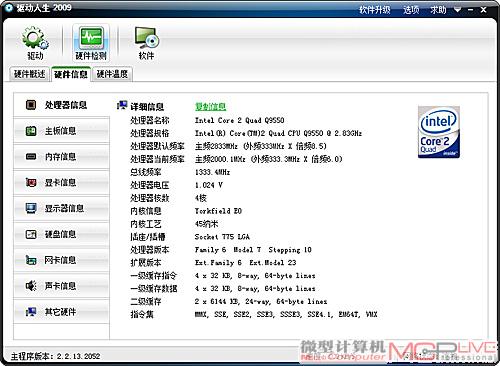
Task: Open 声卡信息 sound card entry
Action: pos(62,286)
